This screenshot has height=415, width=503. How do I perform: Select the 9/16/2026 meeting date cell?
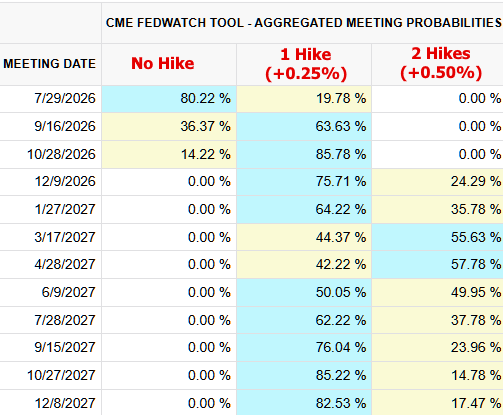point(50,127)
